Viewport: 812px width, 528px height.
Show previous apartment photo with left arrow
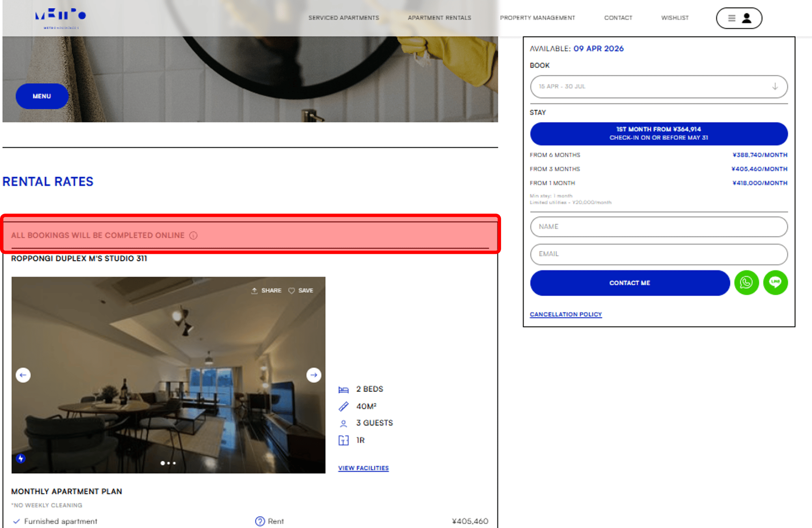[x=23, y=375]
